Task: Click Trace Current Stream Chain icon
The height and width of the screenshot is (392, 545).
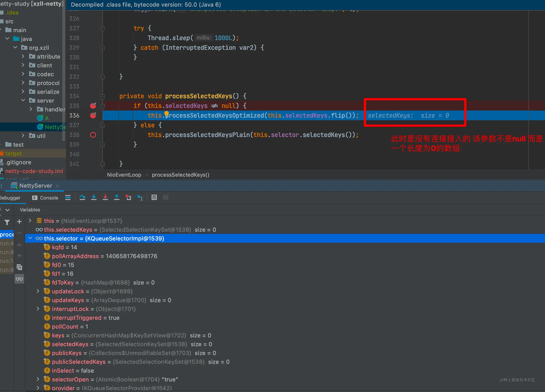Action: click(166, 198)
